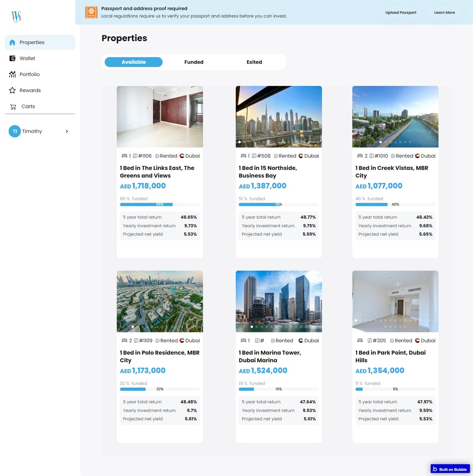Click the Rented tag icon on the 15 Northside card
Screen dimensions: 473x476
pos(276,156)
